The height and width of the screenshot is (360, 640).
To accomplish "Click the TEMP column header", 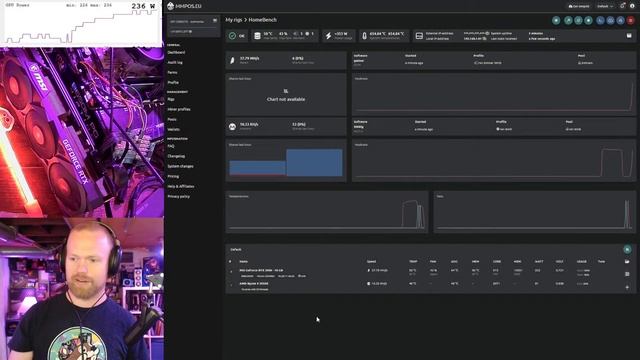I will 413,262.
